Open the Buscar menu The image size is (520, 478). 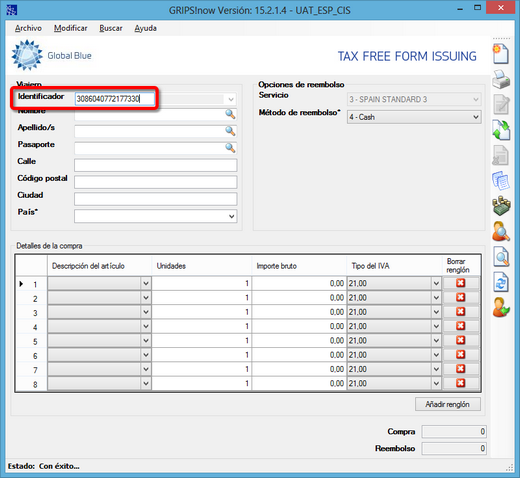click(111, 28)
